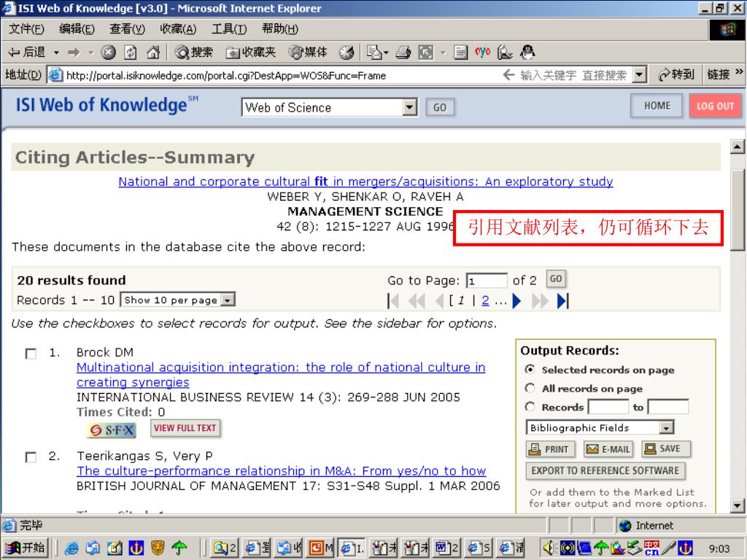Go to results page 2 link
The height and width of the screenshot is (560, 747).
pos(485,301)
